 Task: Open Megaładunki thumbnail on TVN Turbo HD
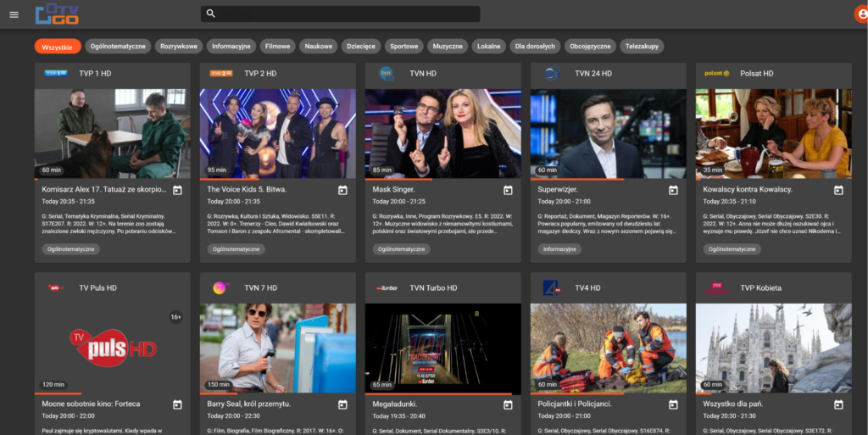442,349
